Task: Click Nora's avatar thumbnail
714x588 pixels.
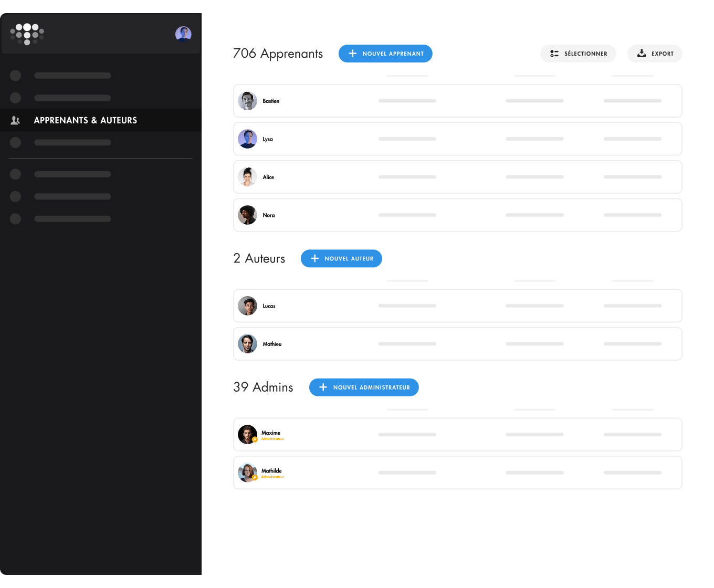Action: pos(247,215)
